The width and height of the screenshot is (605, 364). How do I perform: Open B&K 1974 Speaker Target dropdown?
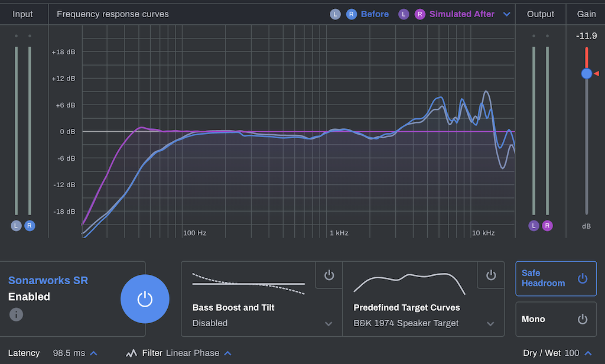point(490,323)
